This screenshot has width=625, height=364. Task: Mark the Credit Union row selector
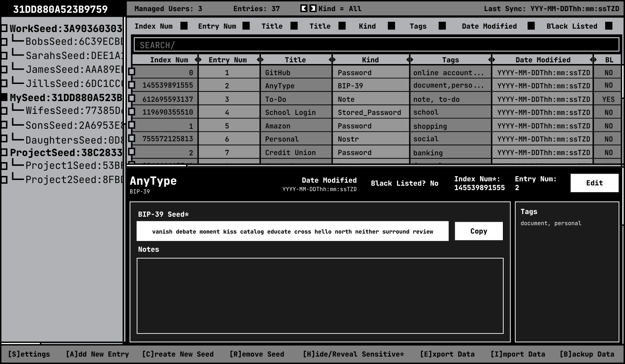click(132, 152)
